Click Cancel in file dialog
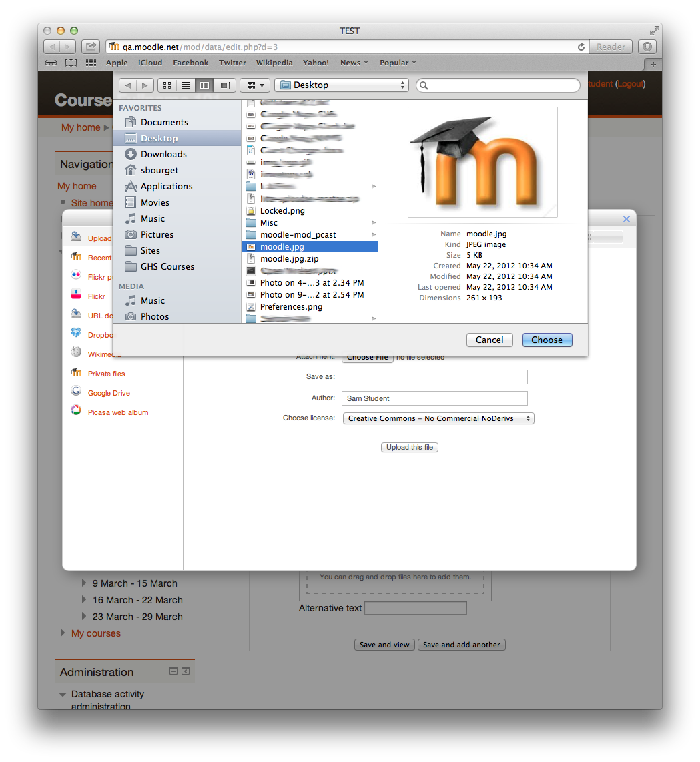The width and height of the screenshot is (700, 762). pyautogui.click(x=490, y=340)
